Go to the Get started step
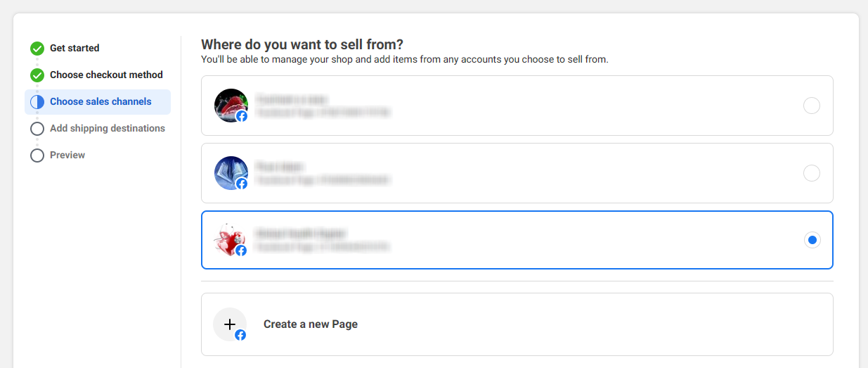Screen dimensions: 868x368 pos(75,49)
